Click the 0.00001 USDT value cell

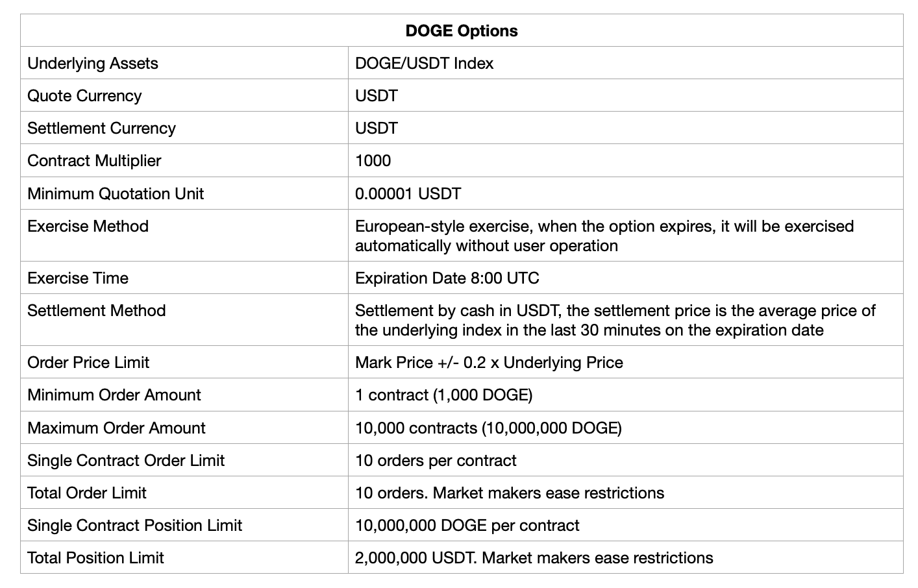pyautogui.click(x=408, y=194)
